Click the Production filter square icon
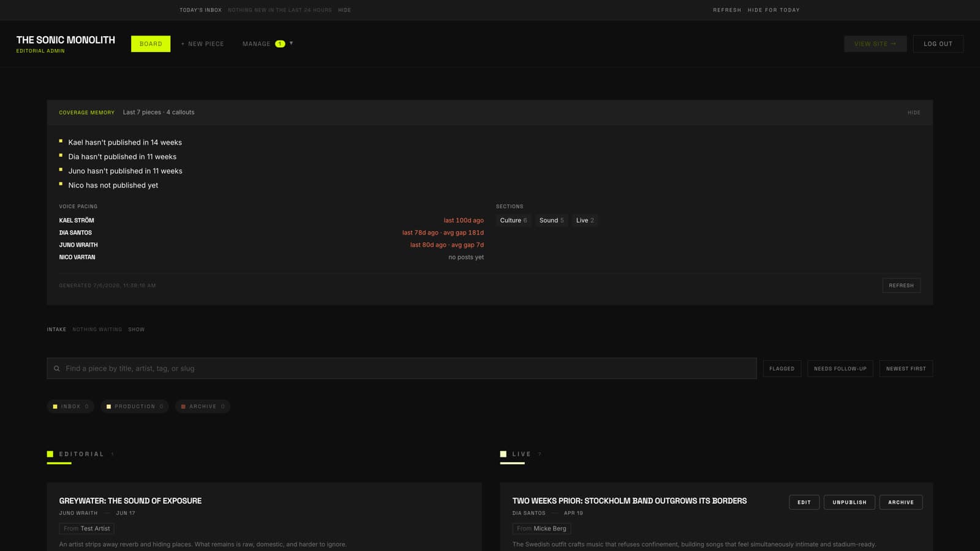The height and width of the screenshot is (551, 980). click(108, 407)
